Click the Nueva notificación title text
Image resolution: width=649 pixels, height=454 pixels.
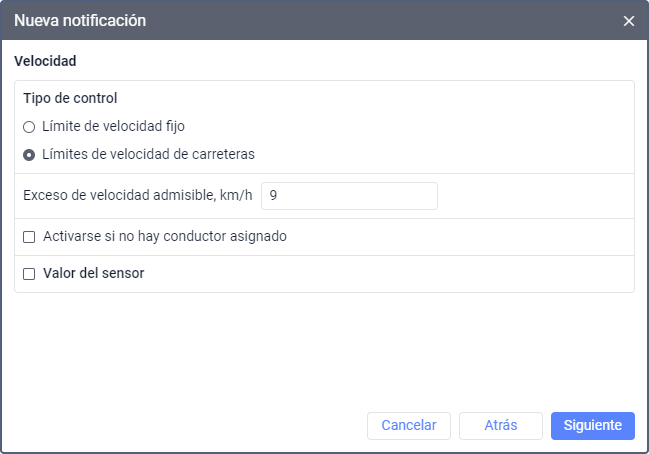[80, 20]
